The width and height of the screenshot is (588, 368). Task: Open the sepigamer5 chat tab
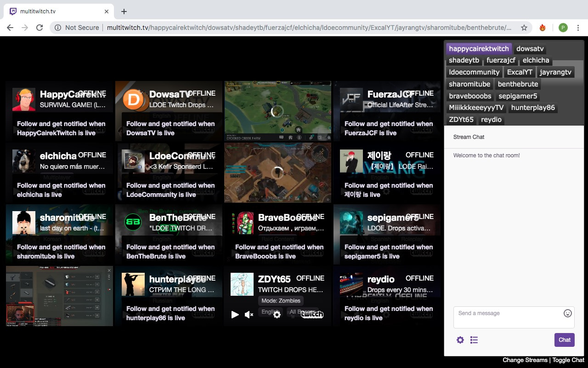tap(518, 96)
